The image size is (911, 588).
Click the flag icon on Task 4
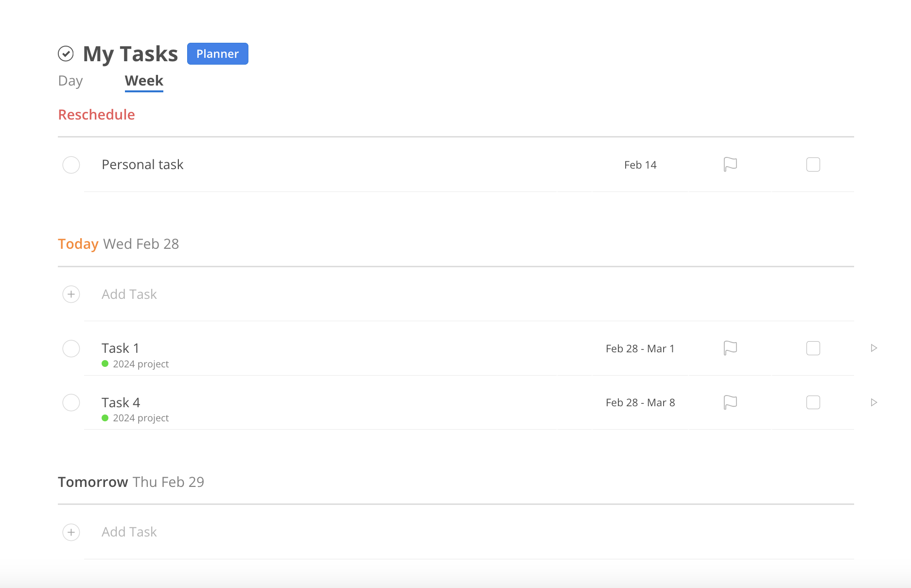pyautogui.click(x=730, y=402)
